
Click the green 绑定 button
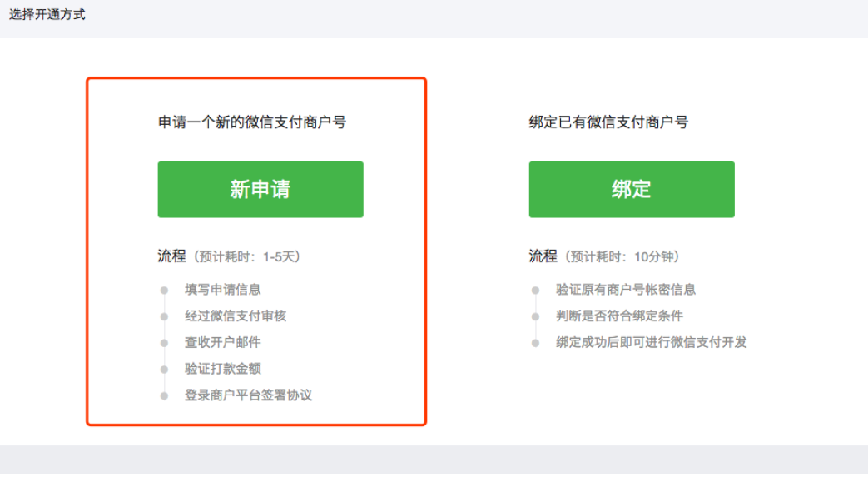pos(632,190)
